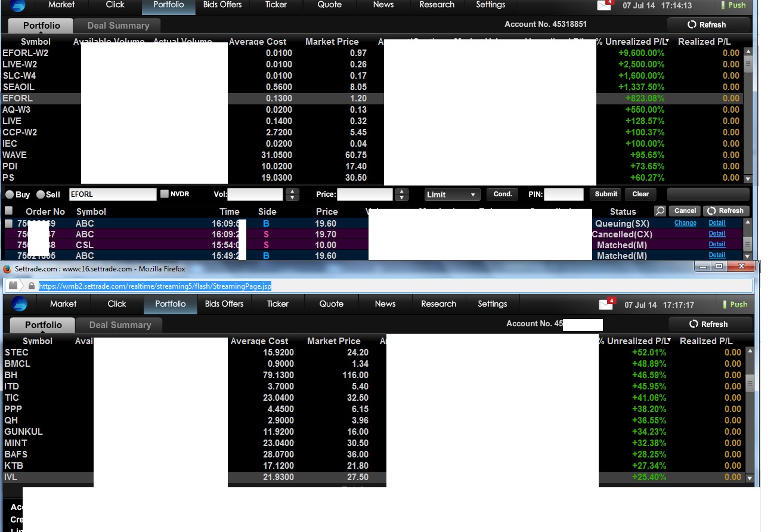Tick checkbox of the Queuing(SX) ABC order
The image size is (780, 532).
pyautogui.click(x=9, y=223)
